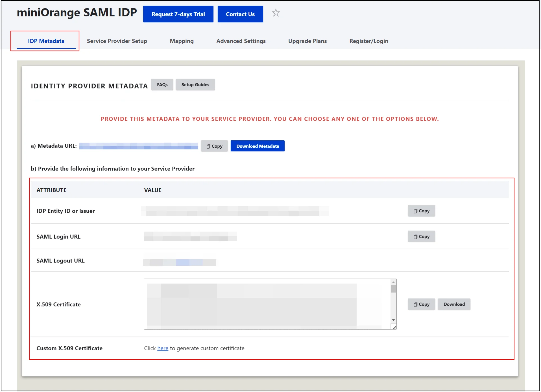Go to the Mapping tab

click(x=182, y=41)
